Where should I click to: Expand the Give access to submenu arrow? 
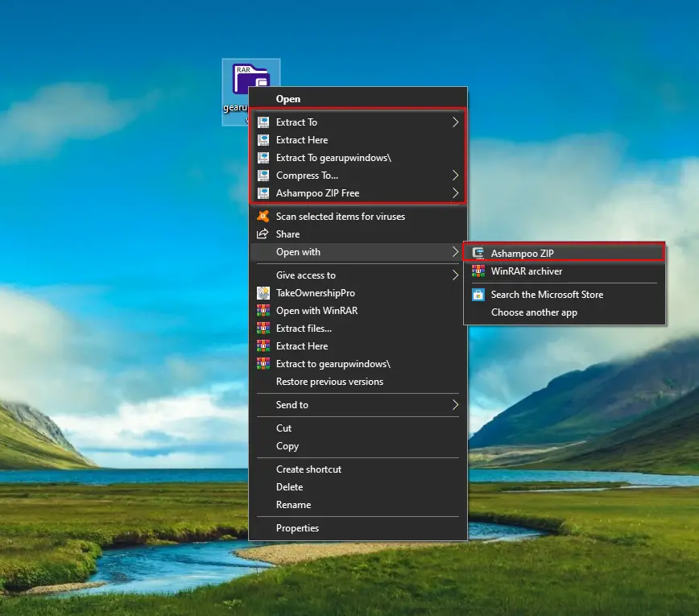click(455, 275)
